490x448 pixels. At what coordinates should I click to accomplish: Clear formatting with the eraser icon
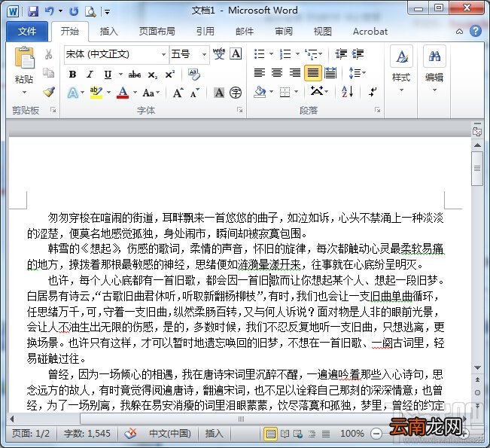pos(194,75)
